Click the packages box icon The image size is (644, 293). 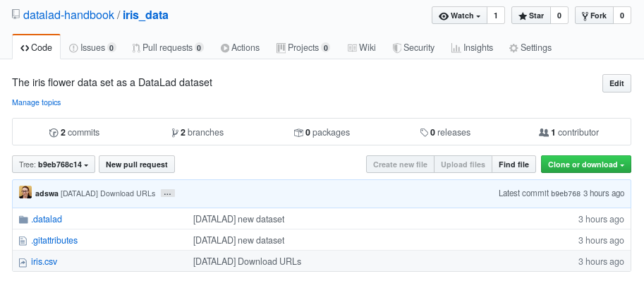point(298,133)
